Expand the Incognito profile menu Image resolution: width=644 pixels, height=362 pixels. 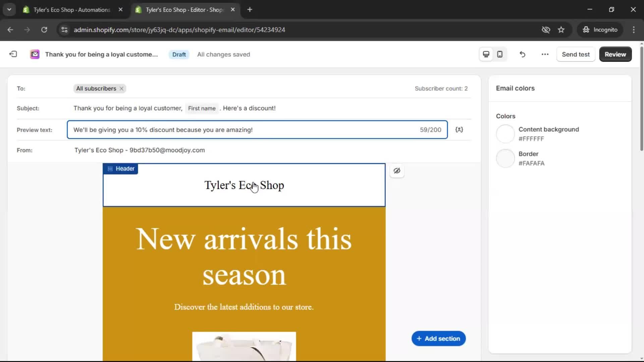(600, 29)
